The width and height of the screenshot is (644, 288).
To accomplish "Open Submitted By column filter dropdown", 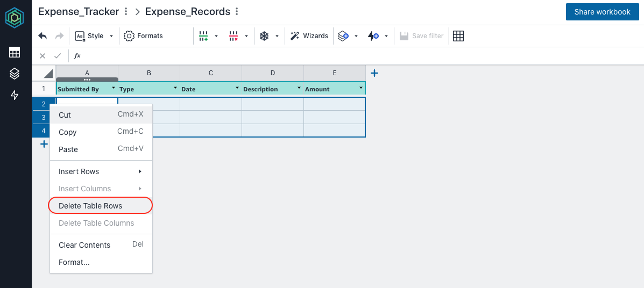I will tap(113, 88).
